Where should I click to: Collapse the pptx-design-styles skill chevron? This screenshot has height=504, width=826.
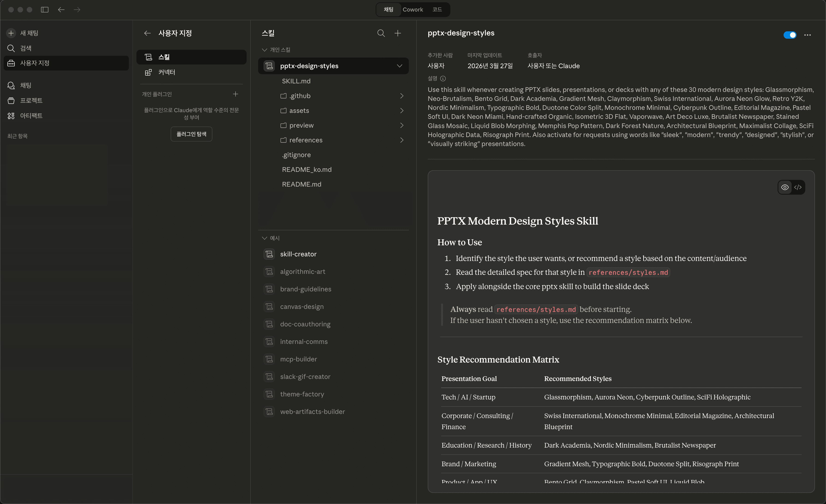(399, 66)
